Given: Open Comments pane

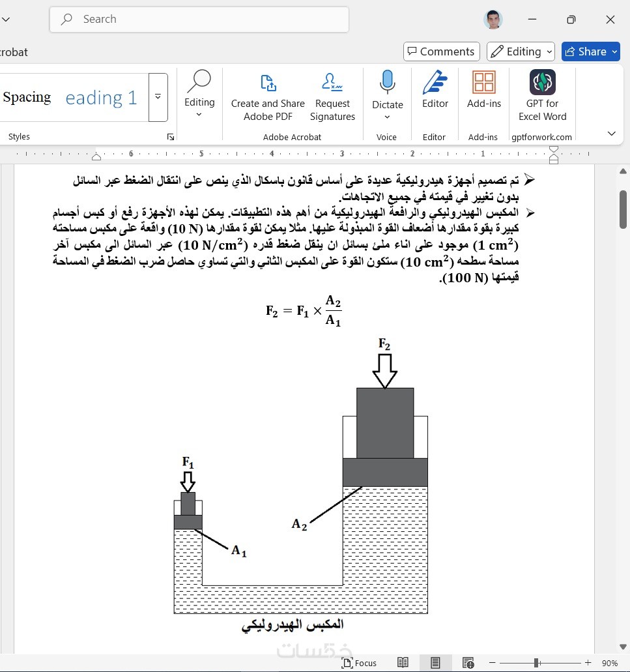Looking at the screenshot, I should pos(442,51).
